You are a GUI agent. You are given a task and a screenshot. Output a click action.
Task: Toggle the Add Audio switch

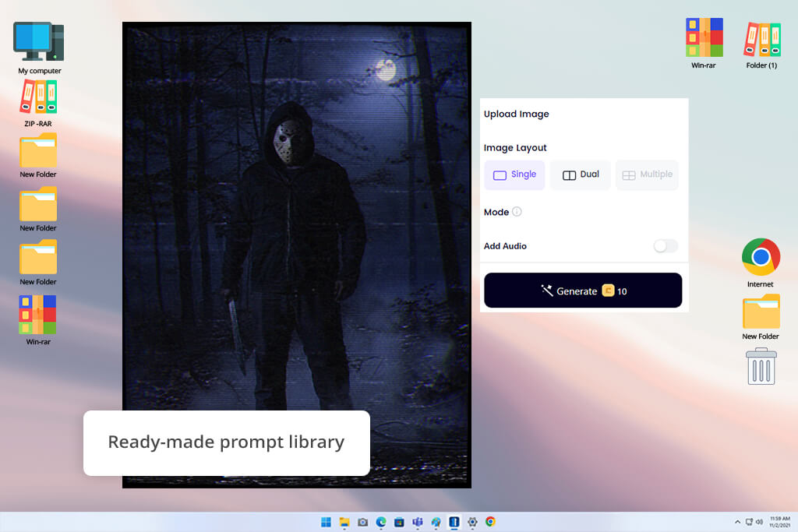(666, 246)
